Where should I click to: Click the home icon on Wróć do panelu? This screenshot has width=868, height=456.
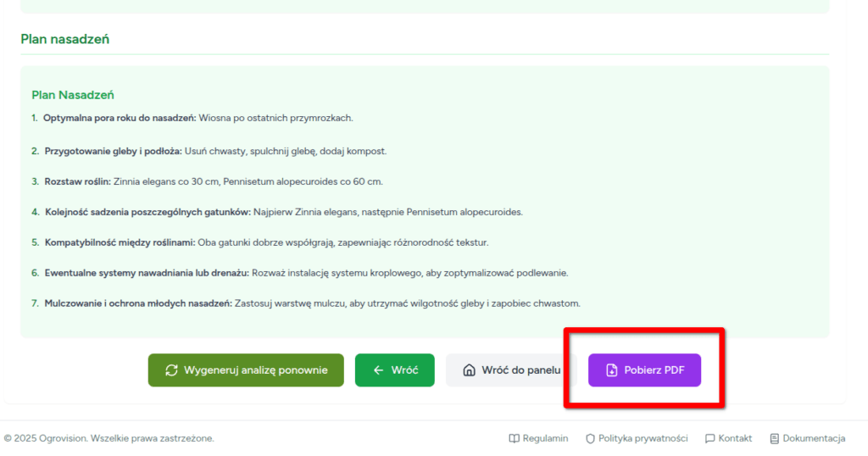point(469,370)
